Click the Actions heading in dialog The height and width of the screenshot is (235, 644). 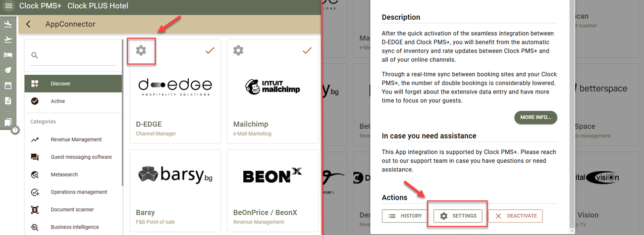point(394,197)
